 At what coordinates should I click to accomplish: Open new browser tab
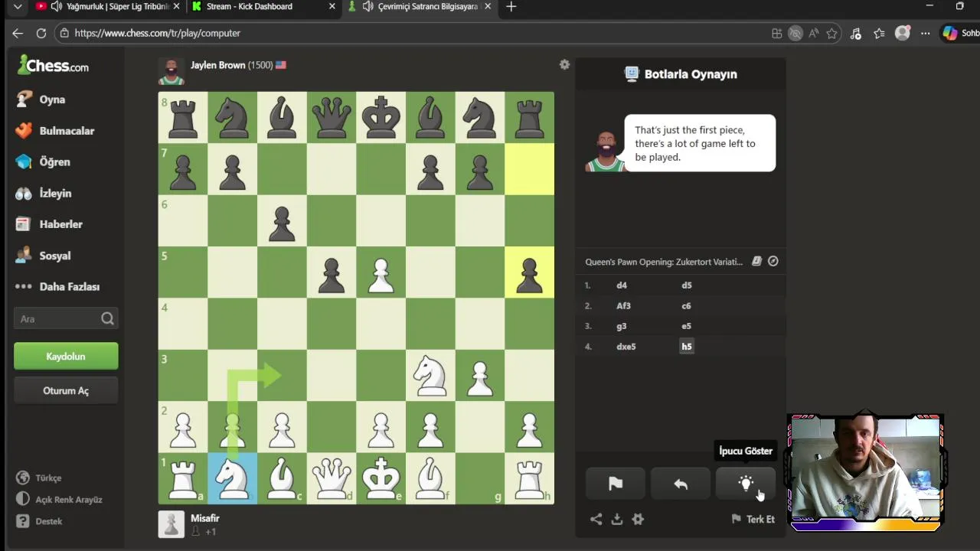511,7
